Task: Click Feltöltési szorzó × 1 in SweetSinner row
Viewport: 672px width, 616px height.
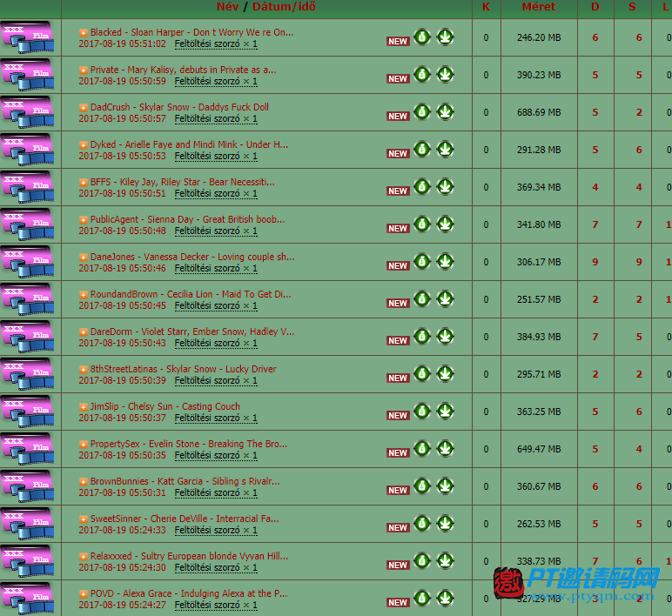Action: pos(216,531)
